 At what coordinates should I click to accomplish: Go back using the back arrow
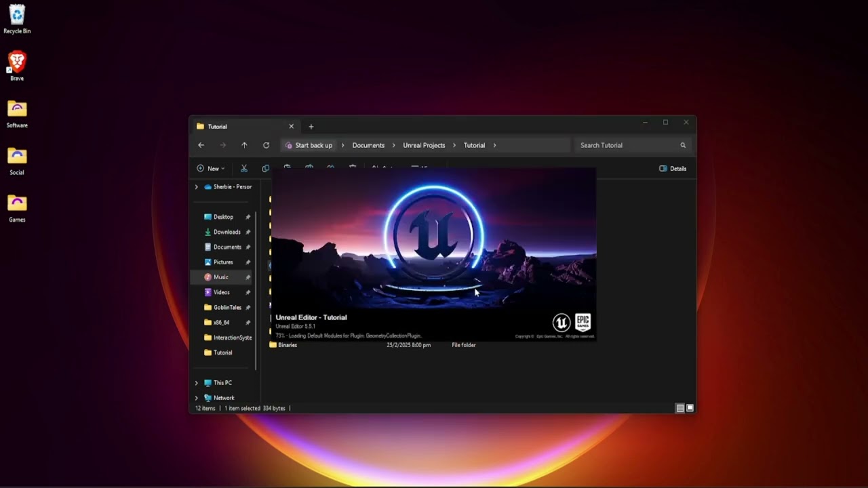201,145
